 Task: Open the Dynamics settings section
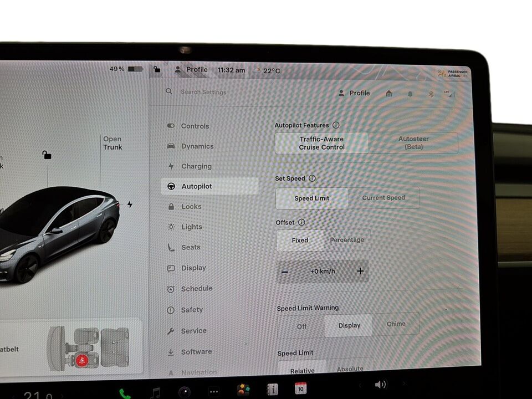191,146
